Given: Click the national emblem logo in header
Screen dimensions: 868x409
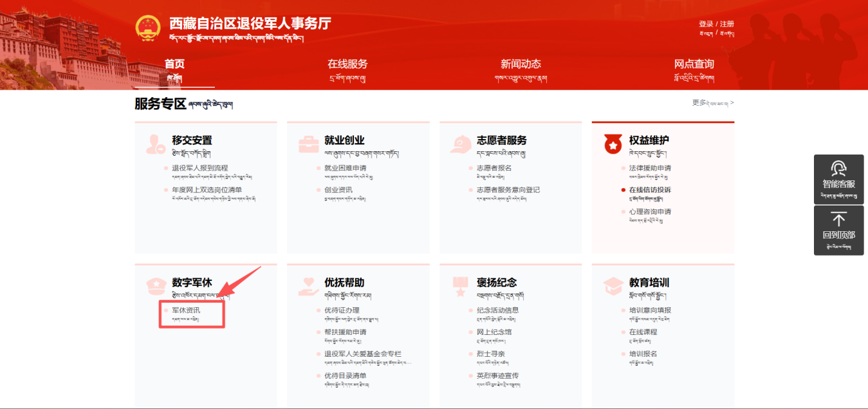Looking at the screenshot, I should pos(148,28).
